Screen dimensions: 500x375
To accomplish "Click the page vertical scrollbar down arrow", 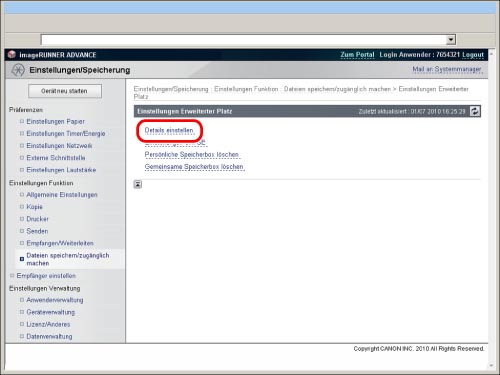I will (491, 366).
